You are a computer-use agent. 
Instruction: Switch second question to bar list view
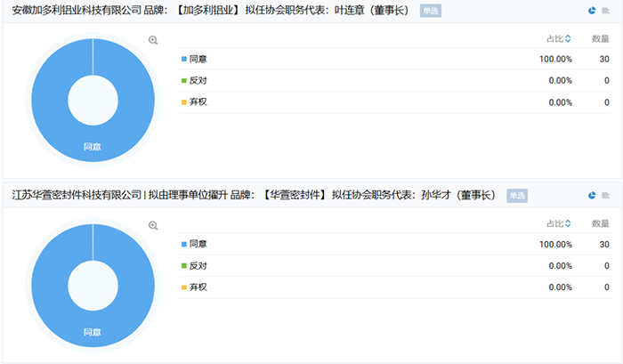coord(605,195)
